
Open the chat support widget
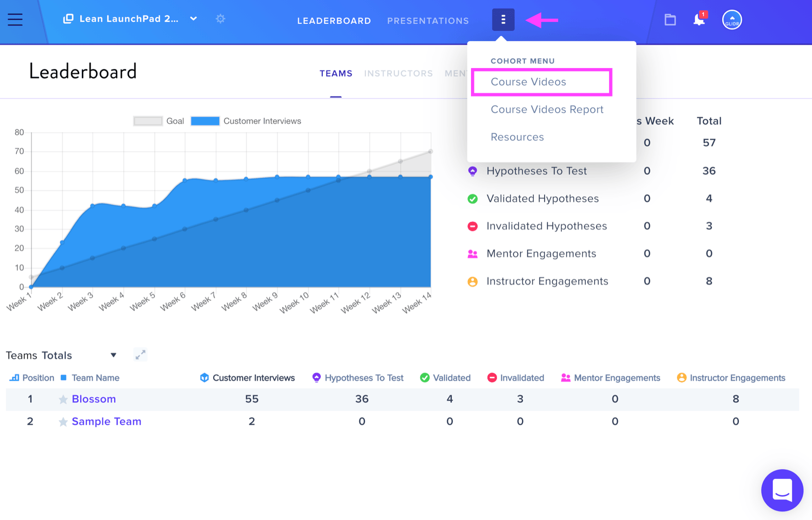[782, 490]
